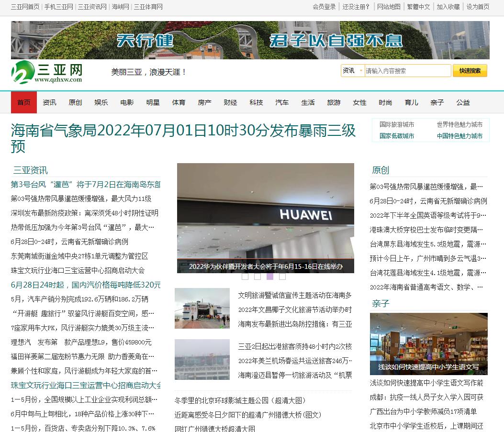Click the 中国特色魅力城市 link
Viewport: 504px width, 432px height.
[x=459, y=136]
